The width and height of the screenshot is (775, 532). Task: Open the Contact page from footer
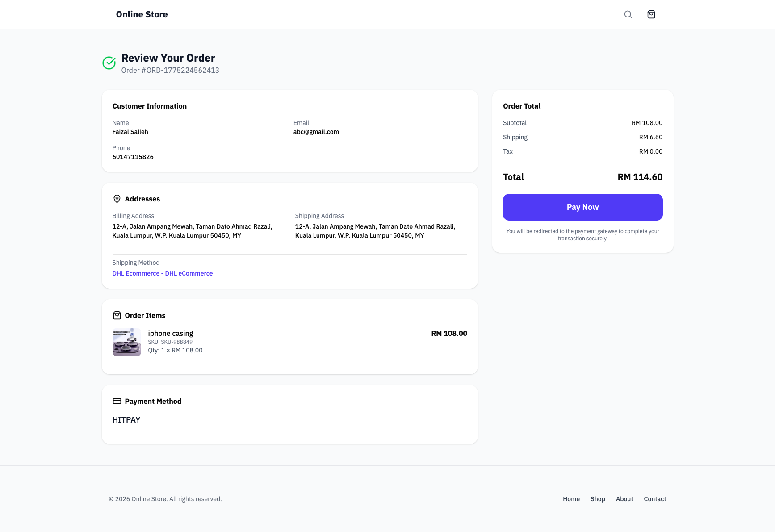(x=655, y=499)
